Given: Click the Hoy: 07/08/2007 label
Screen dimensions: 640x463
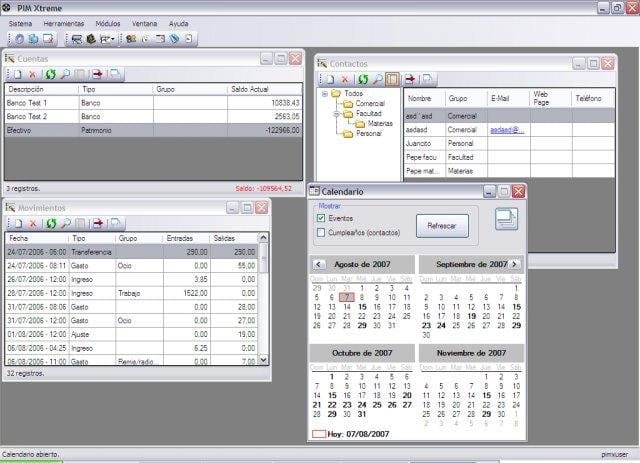Looking at the screenshot, I should [x=358, y=434].
